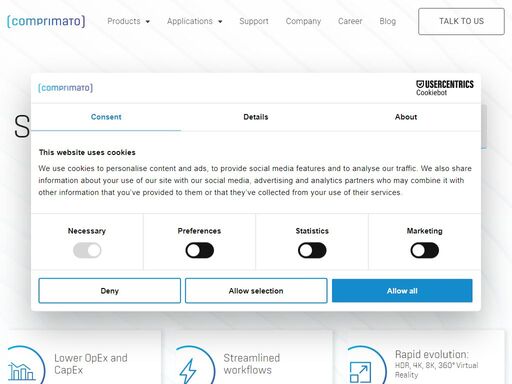Click the 'Rapid evolution:' heading text
512x384 pixels.
tap(432, 354)
